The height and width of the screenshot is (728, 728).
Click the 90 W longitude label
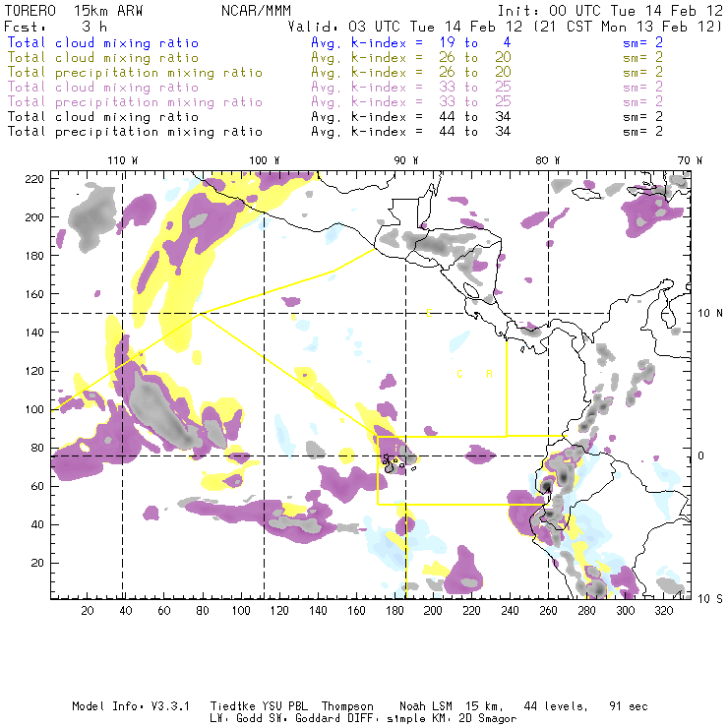pyautogui.click(x=406, y=159)
